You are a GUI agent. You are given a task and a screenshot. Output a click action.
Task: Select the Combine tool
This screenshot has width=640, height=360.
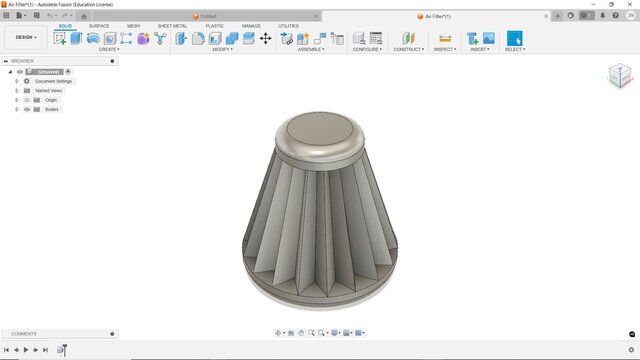pos(232,39)
